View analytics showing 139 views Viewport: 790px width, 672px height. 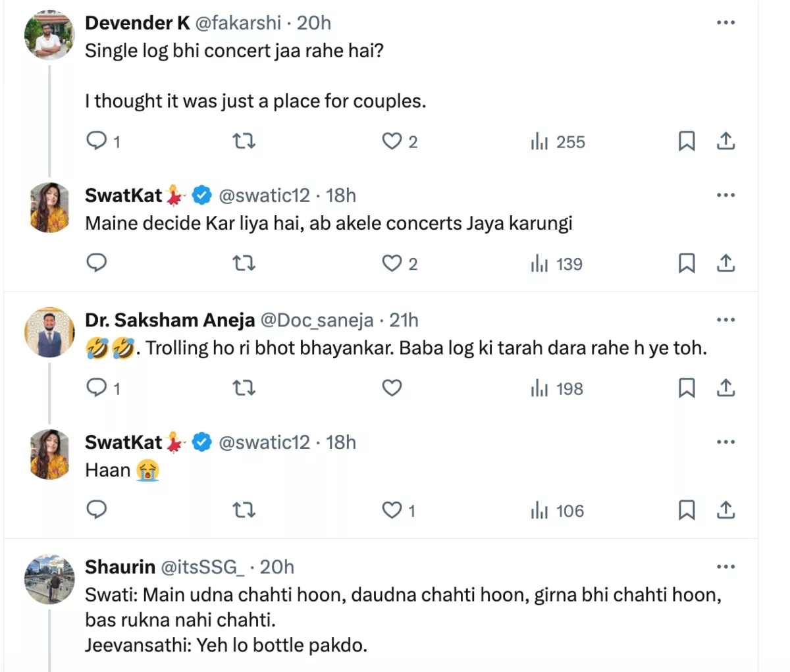(557, 264)
